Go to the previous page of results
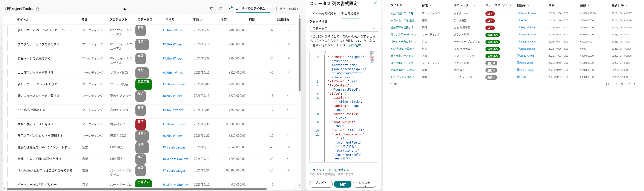 pos(616,84)
